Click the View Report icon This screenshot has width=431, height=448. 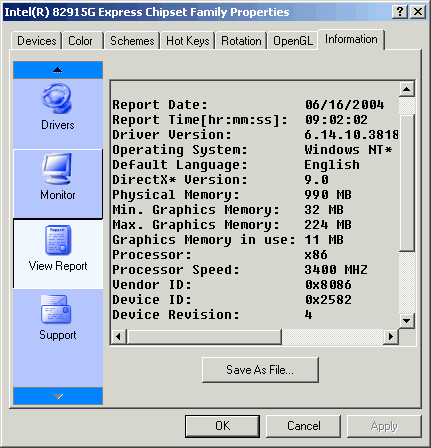58,240
